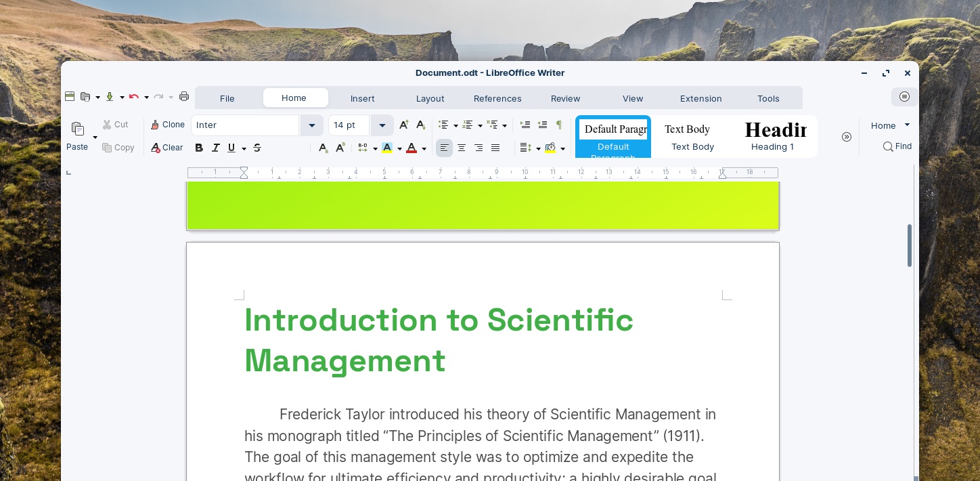Open the font name dropdown

point(312,125)
